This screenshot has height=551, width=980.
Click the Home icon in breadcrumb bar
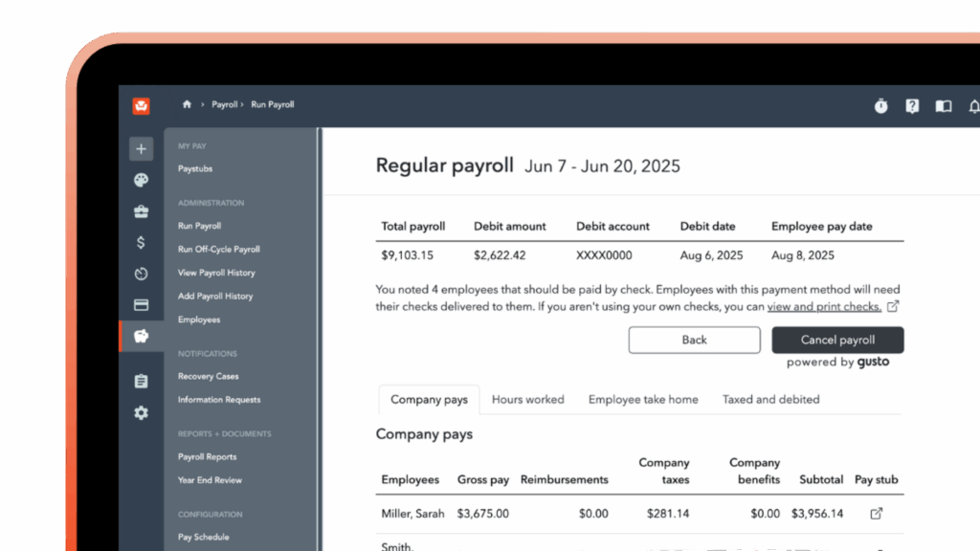[x=187, y=104]
